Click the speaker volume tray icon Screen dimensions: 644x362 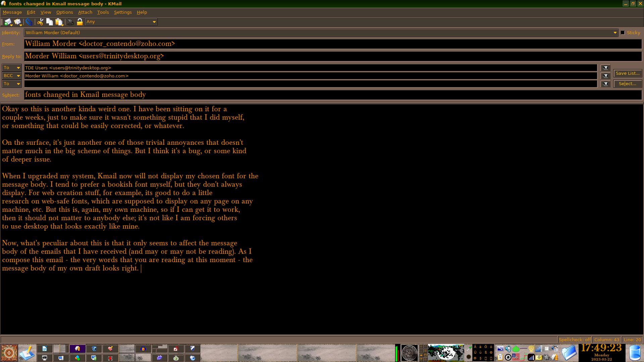pyautogui.click(x=508, y=349)
